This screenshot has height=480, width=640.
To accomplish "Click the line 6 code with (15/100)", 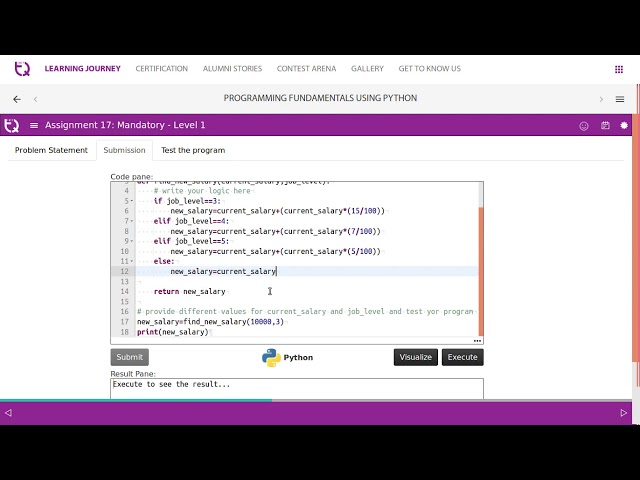I will [278, 211].
